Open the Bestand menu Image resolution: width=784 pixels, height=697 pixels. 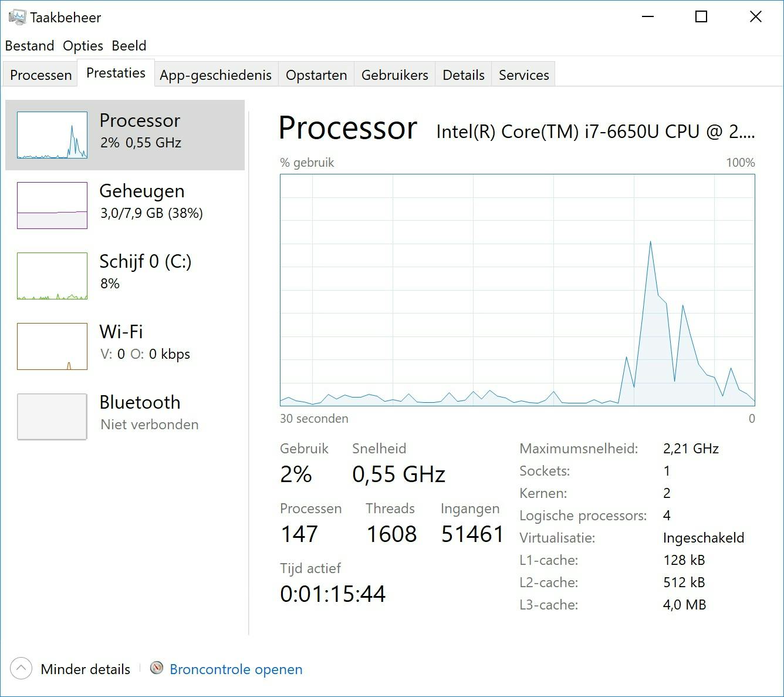click(29, 46)
